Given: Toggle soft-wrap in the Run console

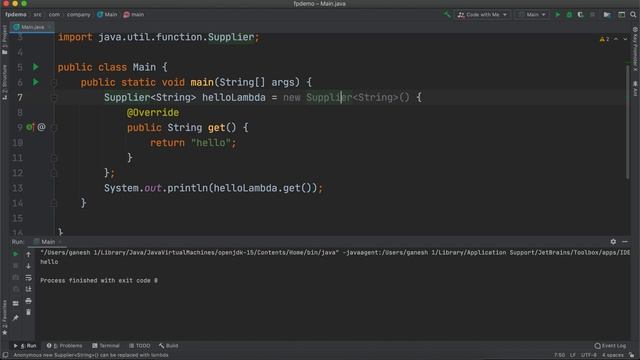Looking at the screenshot, I should [x=28, y=278].
